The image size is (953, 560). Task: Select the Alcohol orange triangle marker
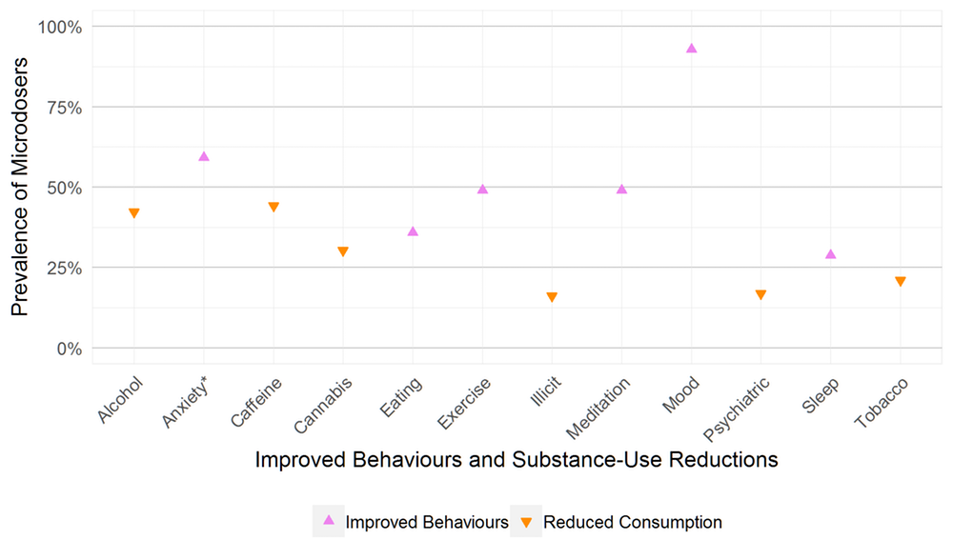pos(134,213)
